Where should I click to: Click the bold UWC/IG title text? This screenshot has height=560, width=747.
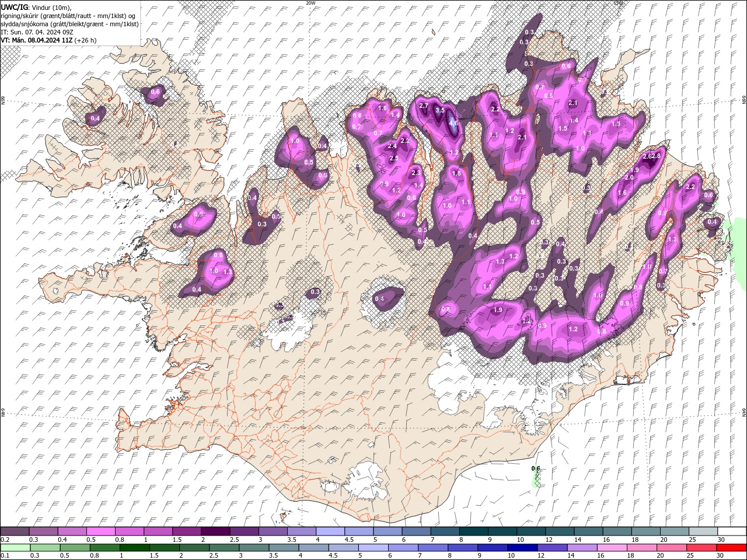click(x=15, y=6)
